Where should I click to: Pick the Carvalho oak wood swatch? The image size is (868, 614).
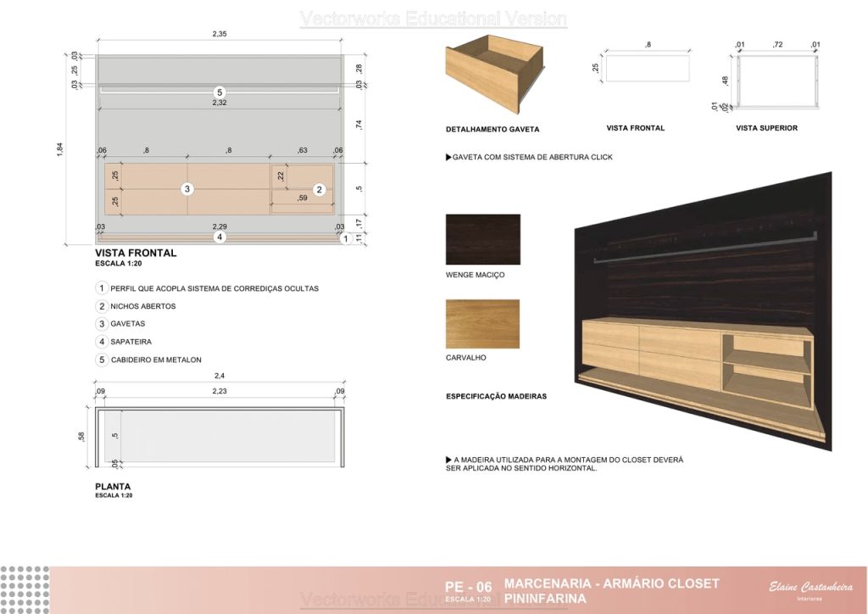tap(482, 324)
